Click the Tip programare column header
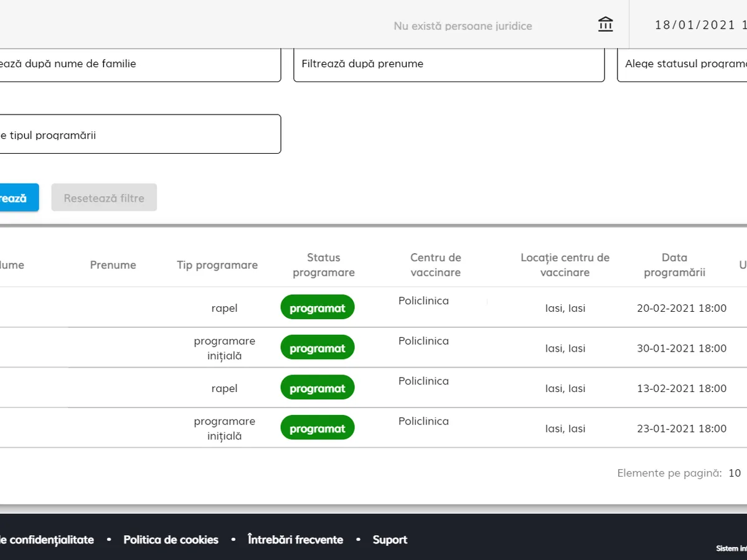The width and height of the screenshot is (747, 560). point(217,265)
